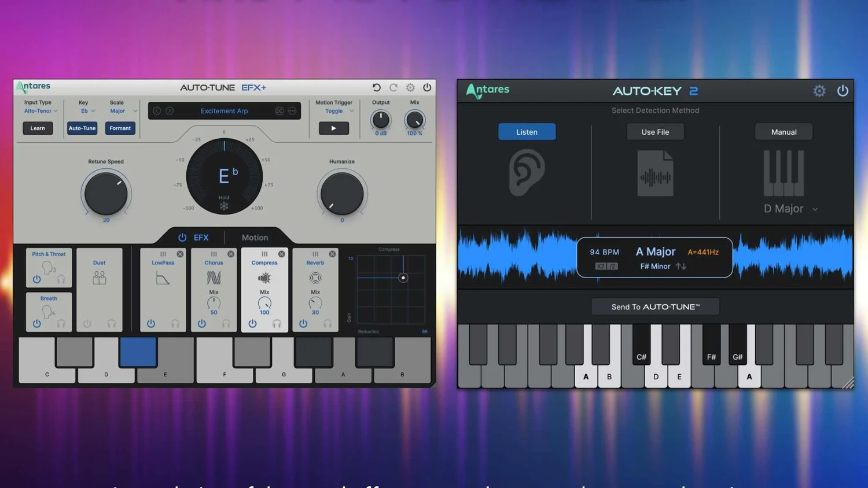
Task: Click the Pitch & Throat head icon
Action: click(49, 268)
